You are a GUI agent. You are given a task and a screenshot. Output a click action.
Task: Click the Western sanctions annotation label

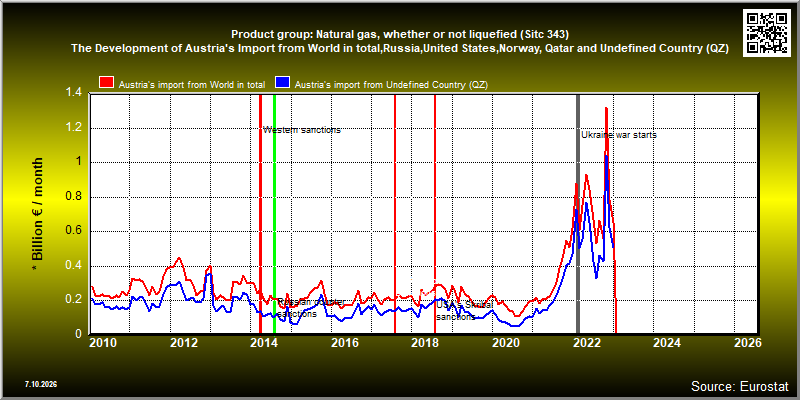(302, 130)
